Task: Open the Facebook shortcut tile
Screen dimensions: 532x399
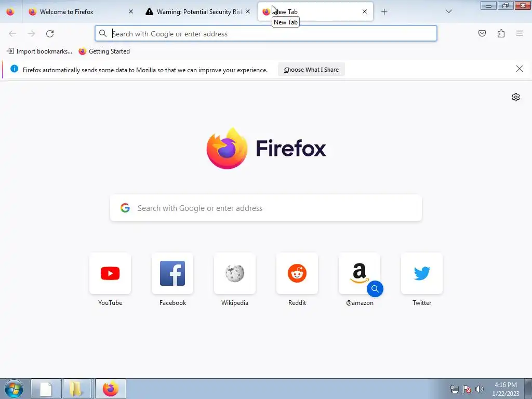Action: tap(172, 273)
